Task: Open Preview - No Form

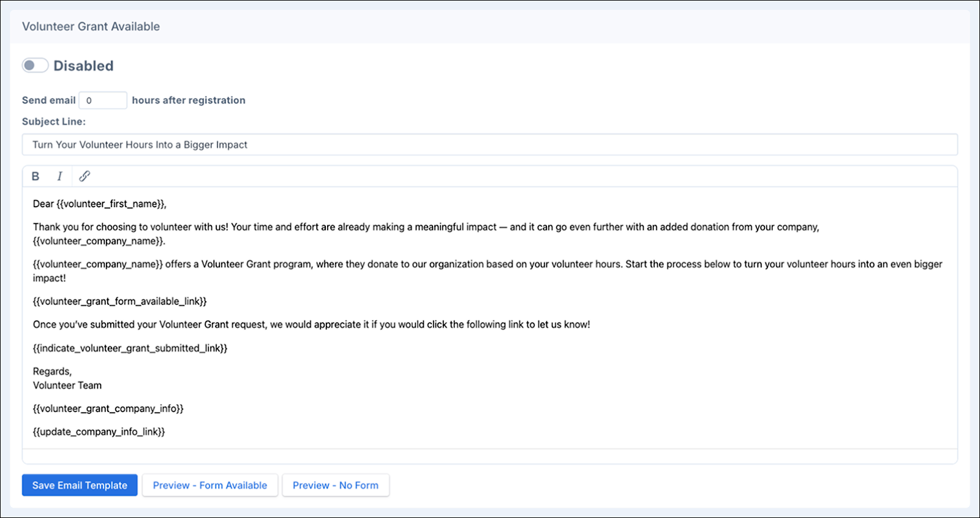Action: [x=335, y=485]
